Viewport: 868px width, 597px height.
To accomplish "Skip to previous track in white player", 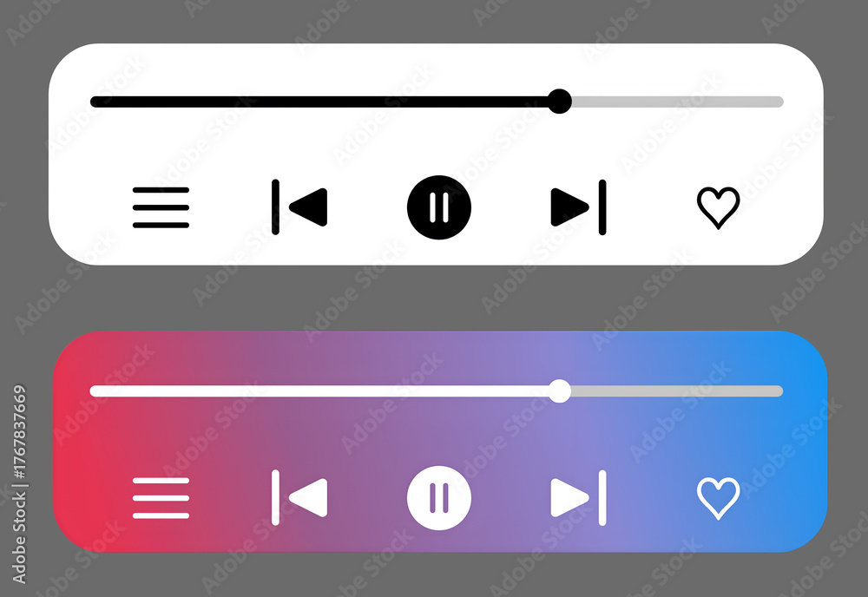I will click(299, 207).
